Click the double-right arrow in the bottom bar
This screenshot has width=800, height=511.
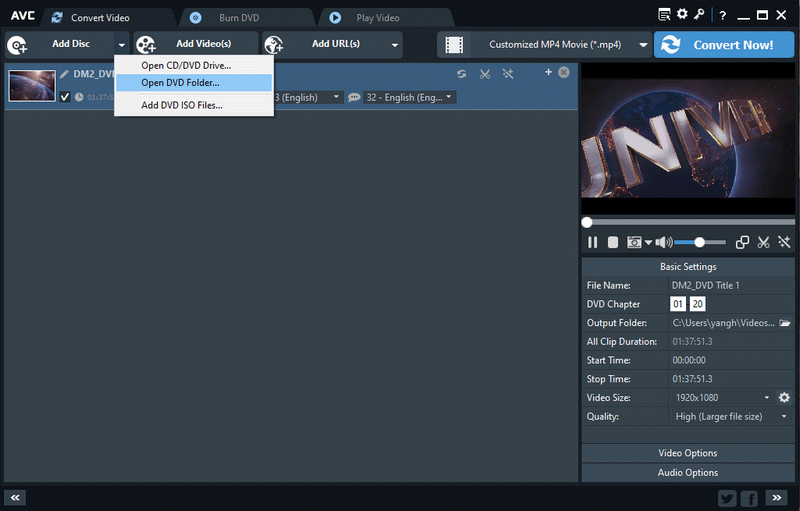tap(777, 498)
